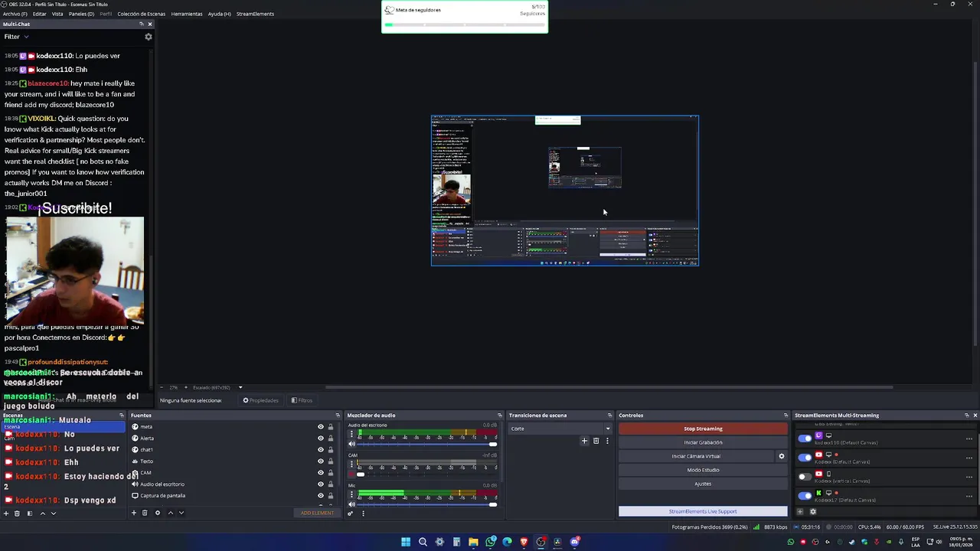
Task: Toggle visibility of Captura de pantalla source
Action: (x=321, y=496)
